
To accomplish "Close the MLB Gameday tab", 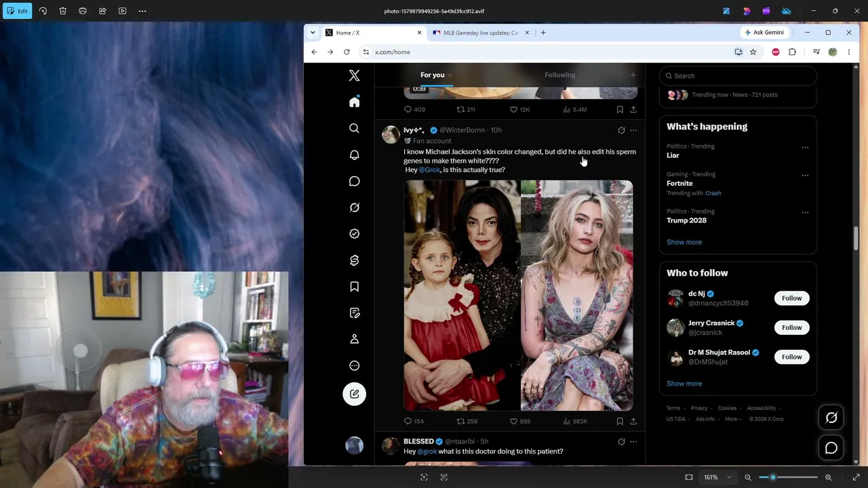I will click(527, 33).
